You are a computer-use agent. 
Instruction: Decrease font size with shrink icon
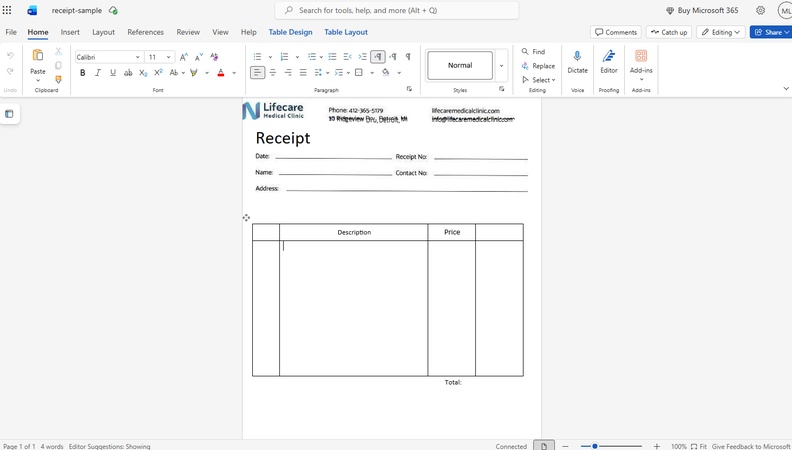[x=199, y=57]
